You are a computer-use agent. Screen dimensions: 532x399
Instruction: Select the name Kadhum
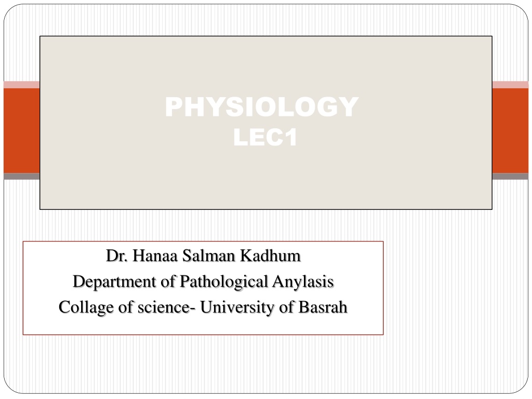[270, 256]
